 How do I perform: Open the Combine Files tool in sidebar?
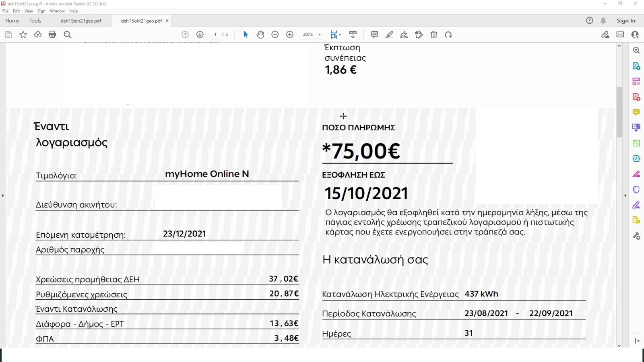click(x=636, y=128)
